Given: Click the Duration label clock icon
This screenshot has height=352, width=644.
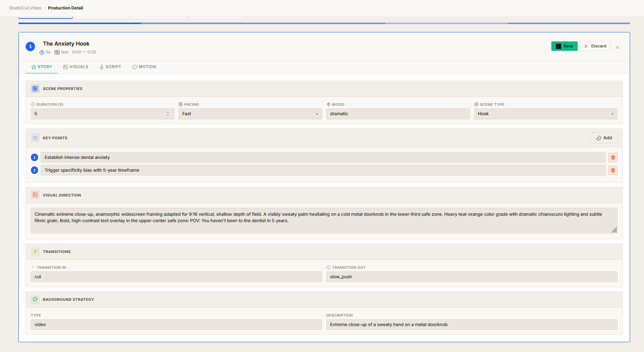Looking at the screenshot, I should 33,104.
